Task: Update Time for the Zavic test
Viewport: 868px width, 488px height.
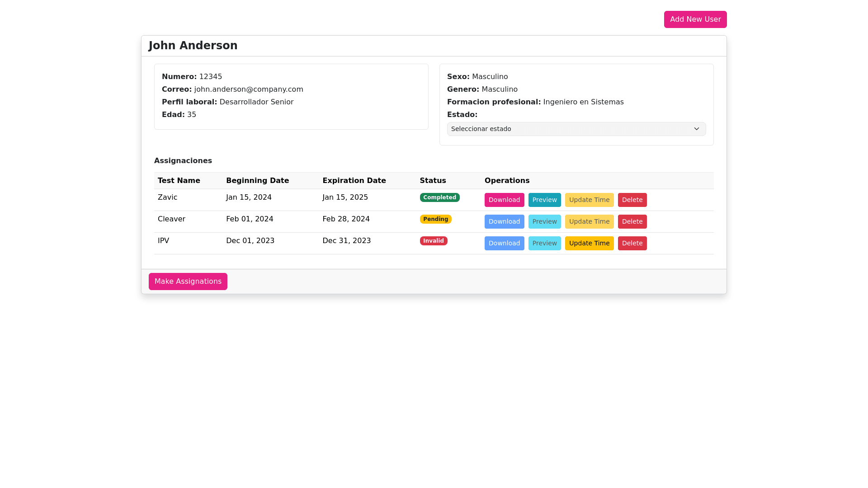Action: [589, 200]
